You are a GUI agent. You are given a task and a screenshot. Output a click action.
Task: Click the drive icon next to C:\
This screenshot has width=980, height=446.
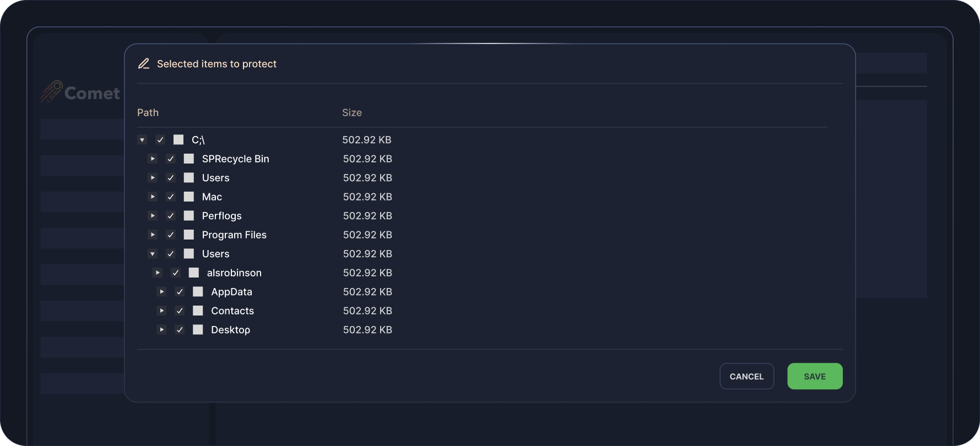click(x=178, y=140)
